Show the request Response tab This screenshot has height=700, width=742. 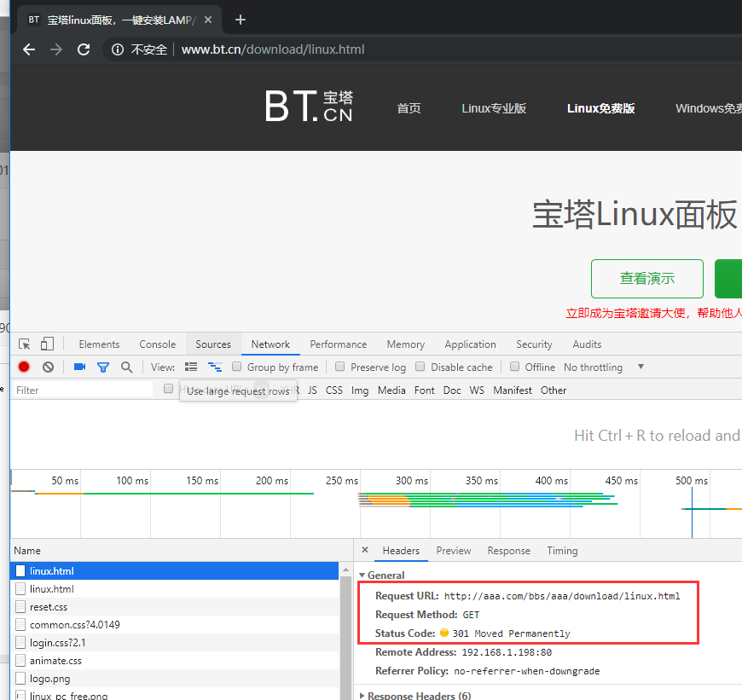click(508, 551)
